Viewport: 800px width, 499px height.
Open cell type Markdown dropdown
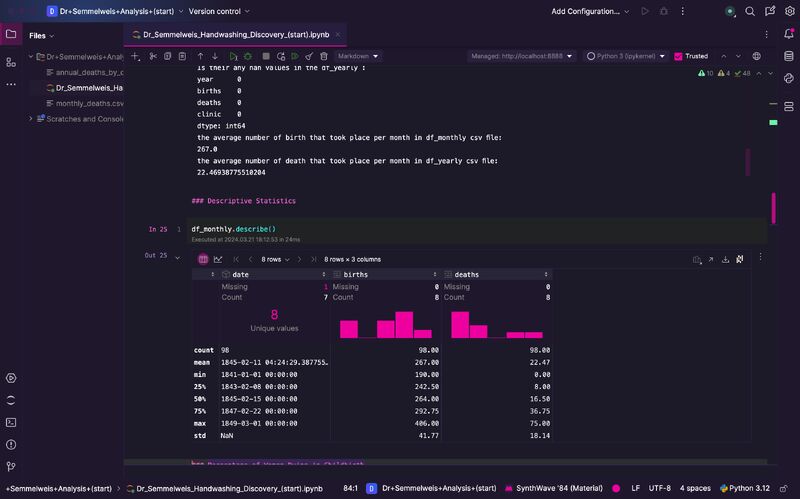pyautogui.click(x=358, y=56)
